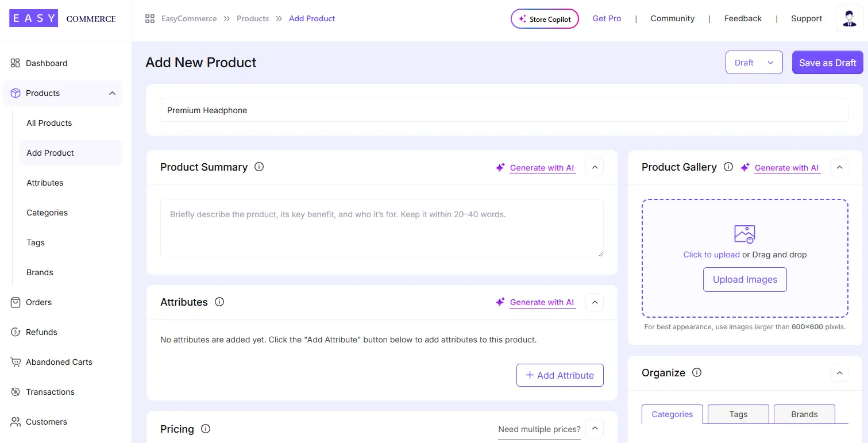This screenshot has height=443, width=868.
Task: Click the Customers people icon
Action: coord(16,422)
